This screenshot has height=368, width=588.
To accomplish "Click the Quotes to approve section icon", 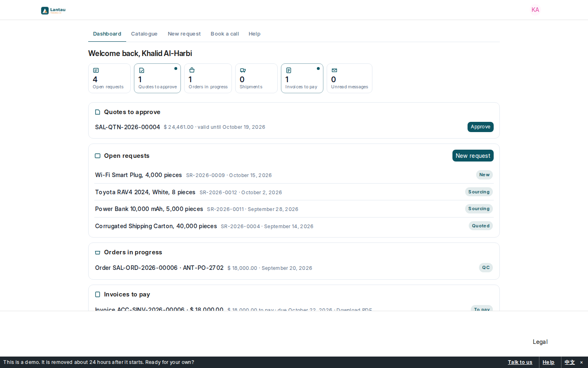I will click(x=98, y=112).
